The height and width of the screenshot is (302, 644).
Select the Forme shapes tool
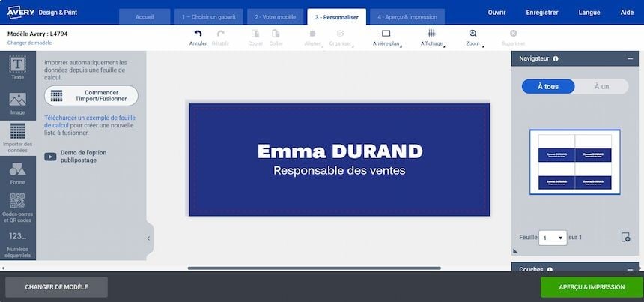18,173
